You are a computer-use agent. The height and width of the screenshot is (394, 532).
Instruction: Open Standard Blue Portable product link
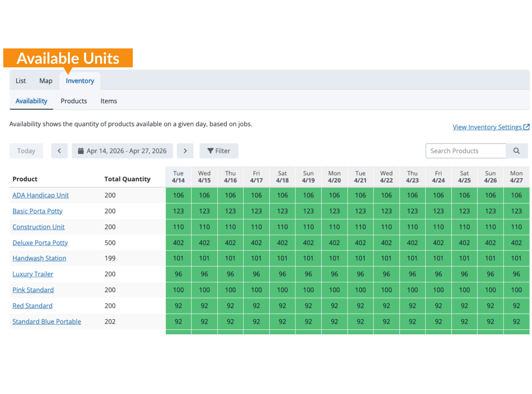click(x=47, y=321)
